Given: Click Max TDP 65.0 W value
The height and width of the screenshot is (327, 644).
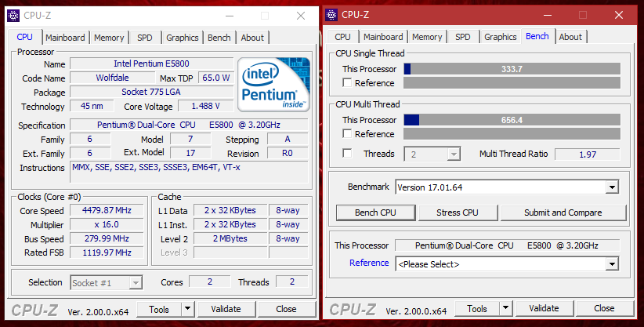Looking at the screenshot, I should [x=216, y=78].
